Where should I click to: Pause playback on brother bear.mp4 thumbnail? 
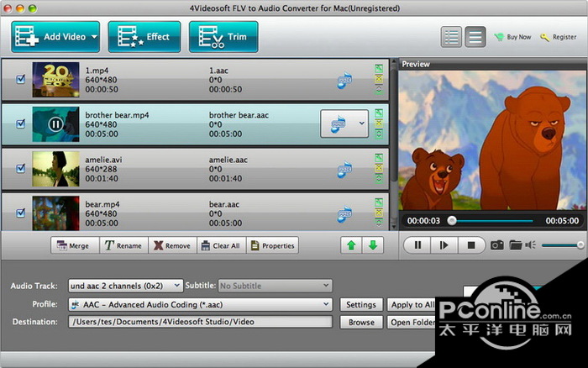(x=55, y=124)
